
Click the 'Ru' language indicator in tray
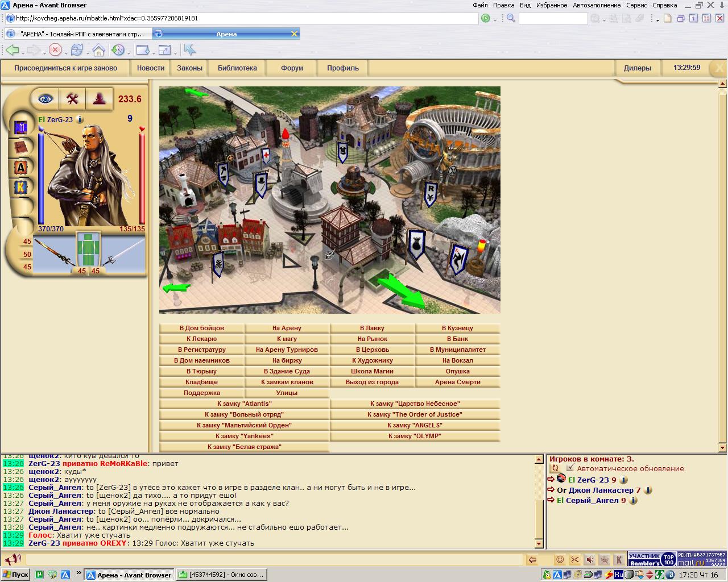(619, 575)
